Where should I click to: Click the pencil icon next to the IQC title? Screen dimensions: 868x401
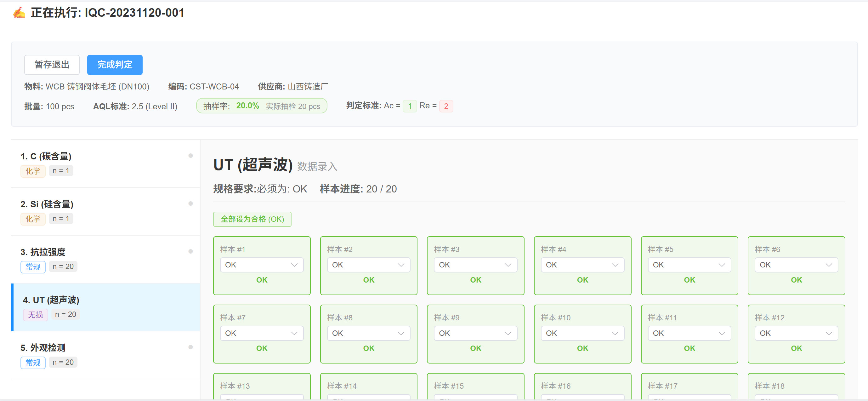[x=19, y=13]
